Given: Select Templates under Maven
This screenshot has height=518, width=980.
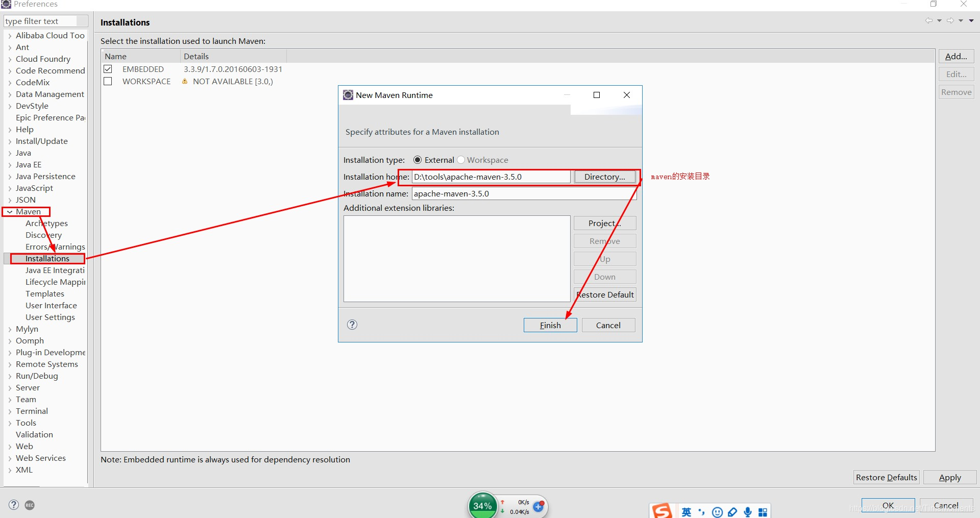Looking at the screenshot, I should pyautogui.click(x=45, y=293).
